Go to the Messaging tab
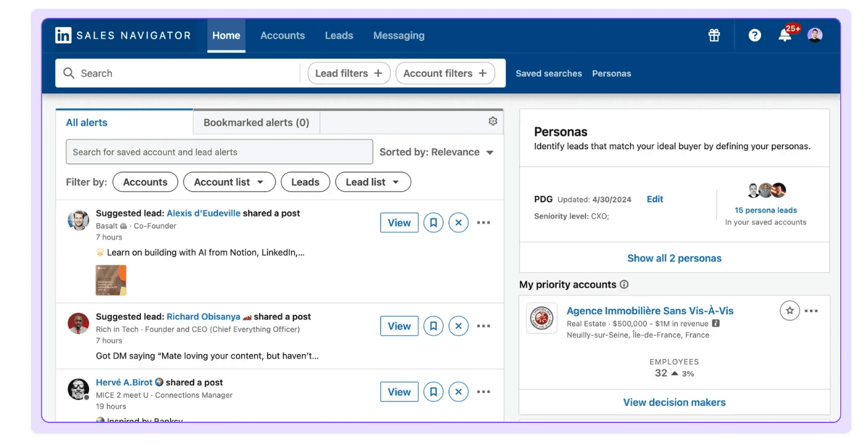The image size is (868, 444). pyautogui.click(x=399, y=35)
